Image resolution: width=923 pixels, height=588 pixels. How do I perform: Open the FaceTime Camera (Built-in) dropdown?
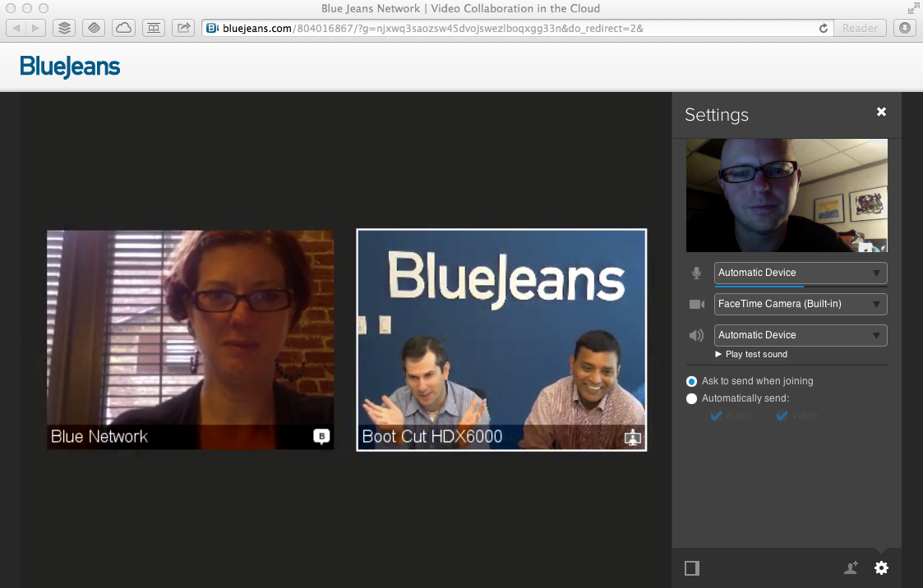pyautogui.click(x=801, y=304)
